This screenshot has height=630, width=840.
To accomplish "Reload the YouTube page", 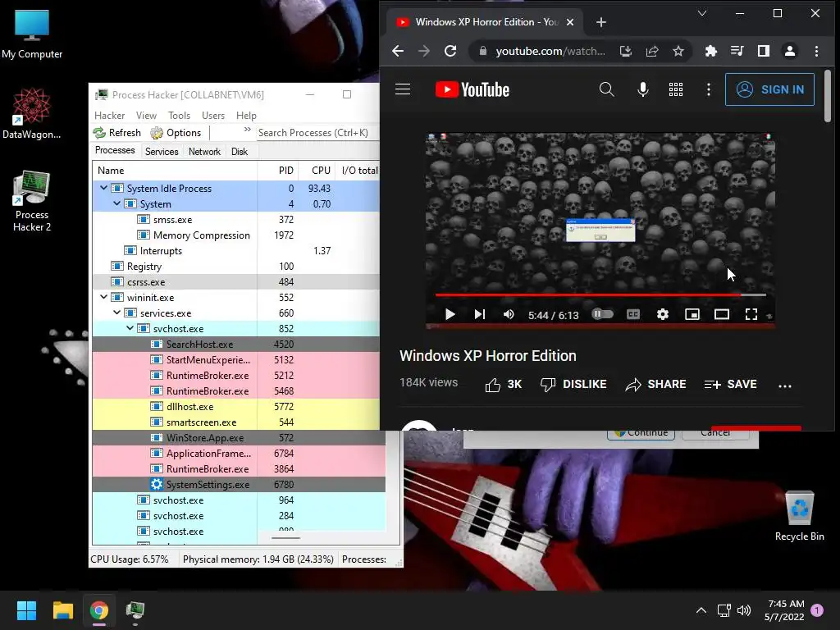I will point(450,51).
